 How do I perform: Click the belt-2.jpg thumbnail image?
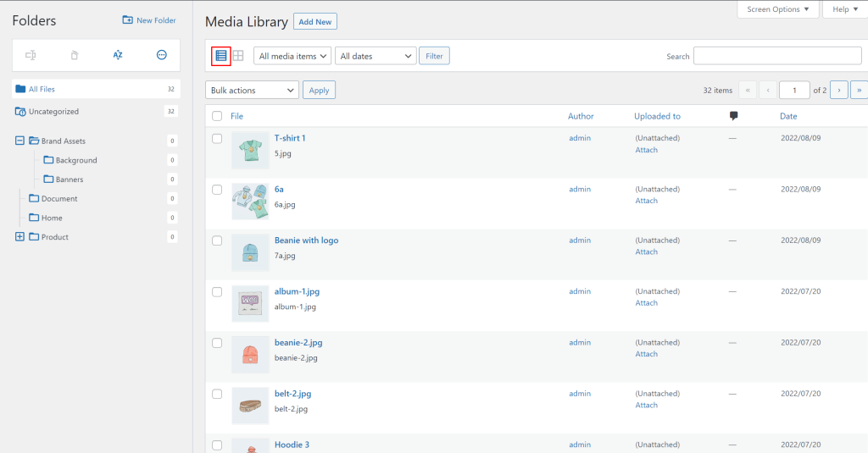click(x=250, y=406)
